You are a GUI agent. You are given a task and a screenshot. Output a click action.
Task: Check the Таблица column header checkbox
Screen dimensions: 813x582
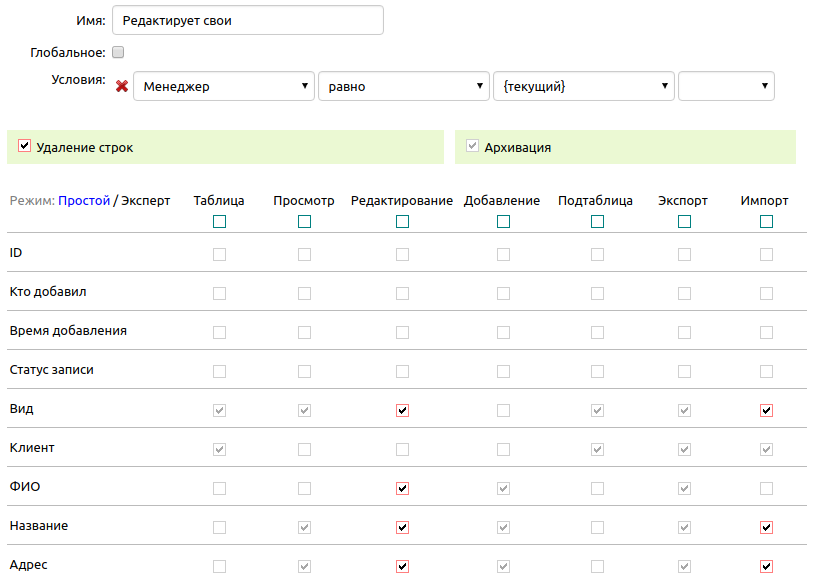pyautogui.click(x=219, y=222)
